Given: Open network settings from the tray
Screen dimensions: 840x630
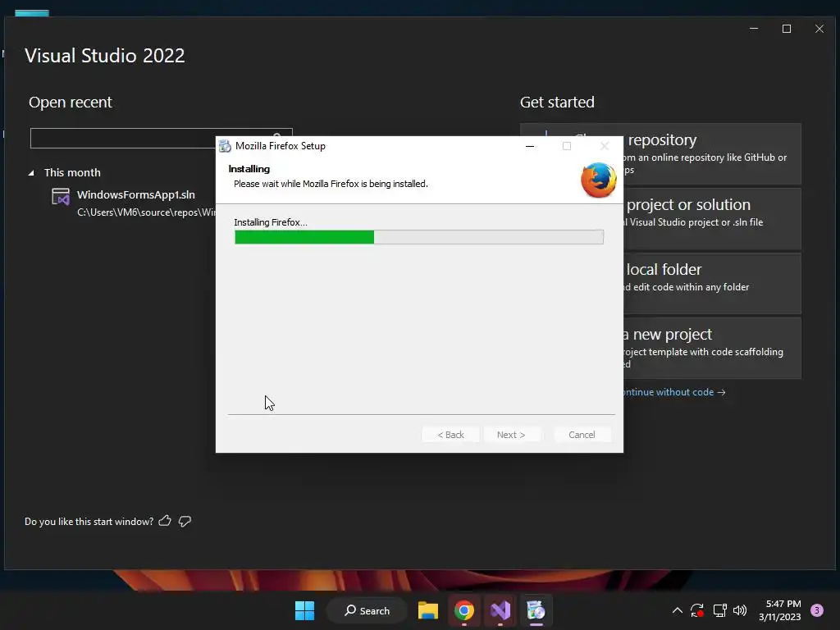Looking at the screenshot, I should coord(719,610).
